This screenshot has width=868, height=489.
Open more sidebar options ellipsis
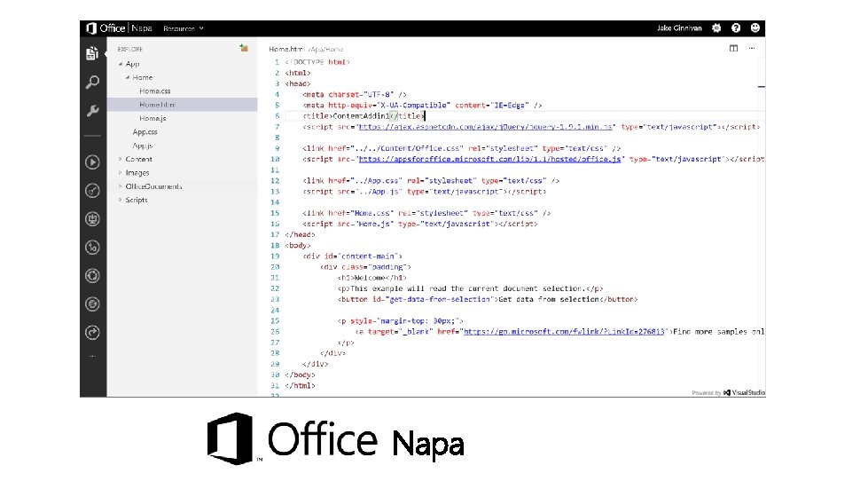point(92,356)
